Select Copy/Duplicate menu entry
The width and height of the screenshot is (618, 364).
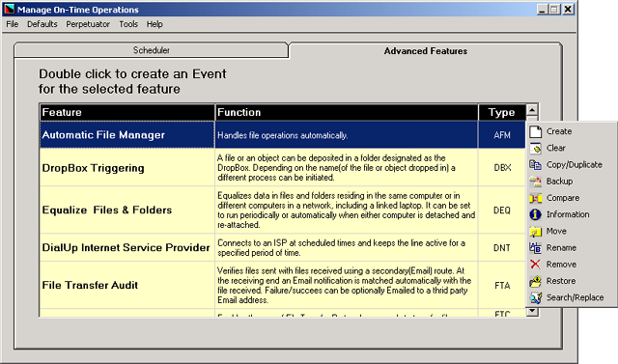(x=572, y=165)
